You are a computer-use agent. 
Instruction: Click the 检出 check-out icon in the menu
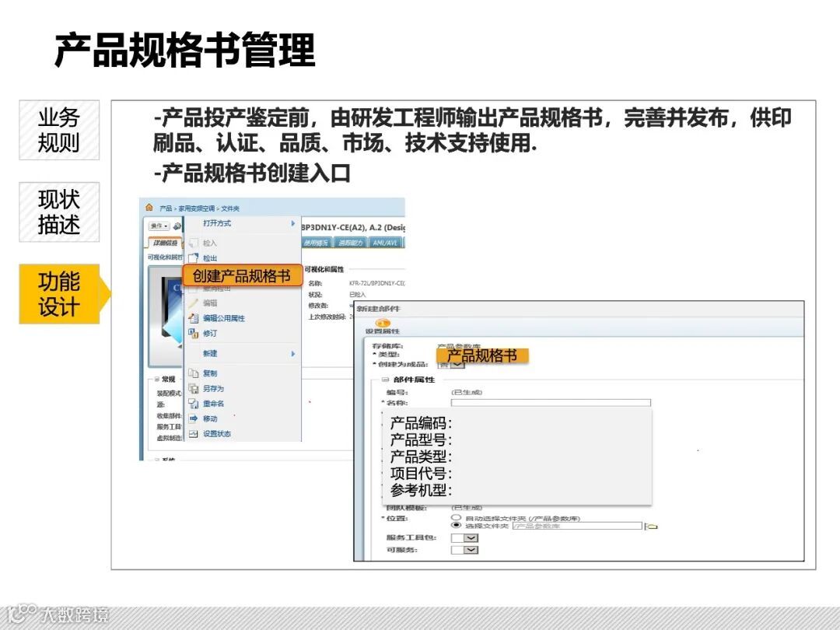194,257
